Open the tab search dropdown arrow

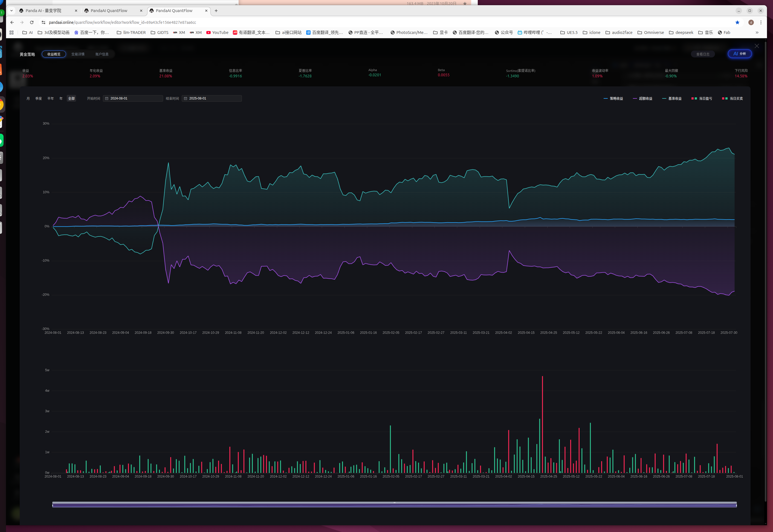[x=11, y=11]
